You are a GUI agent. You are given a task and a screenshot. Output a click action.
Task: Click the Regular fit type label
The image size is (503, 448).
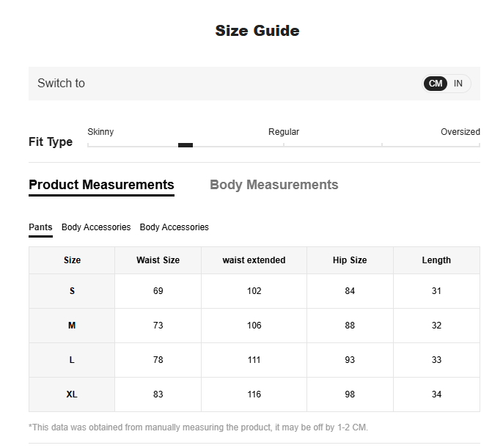click(284, 132)
